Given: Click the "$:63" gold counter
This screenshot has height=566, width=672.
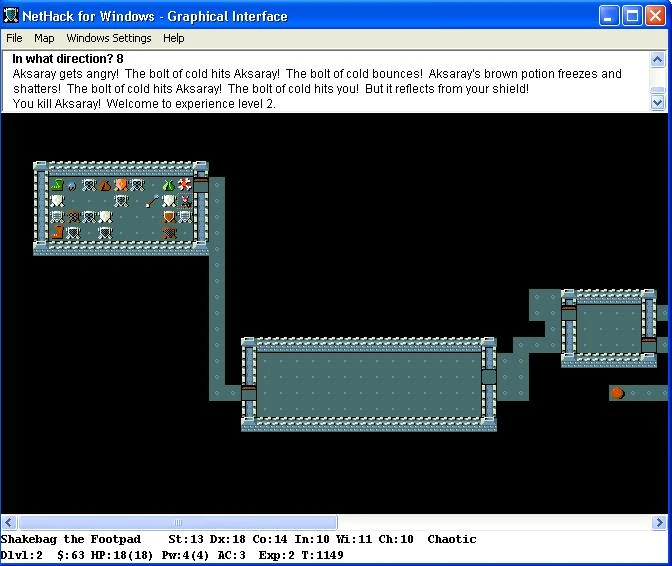Looking at the screenshot, I should tap(71, 555).
